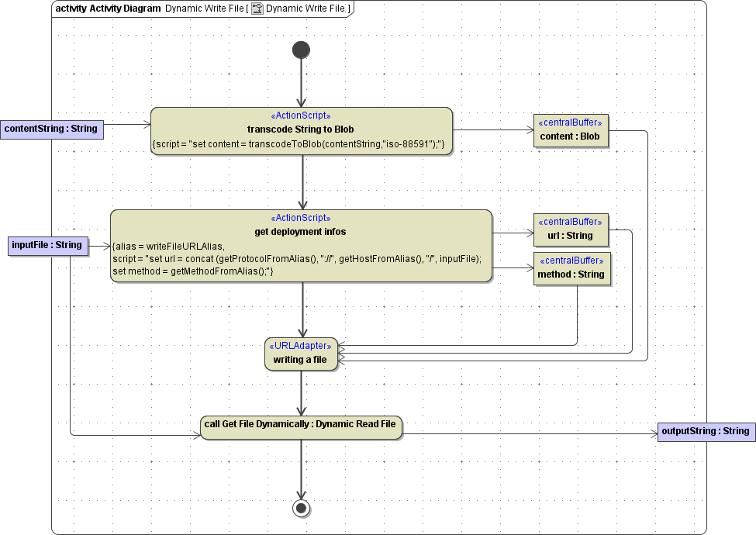Select the contentString : String parameter node
Viewport: 756px width, 535px height.
tap(51, 129)
